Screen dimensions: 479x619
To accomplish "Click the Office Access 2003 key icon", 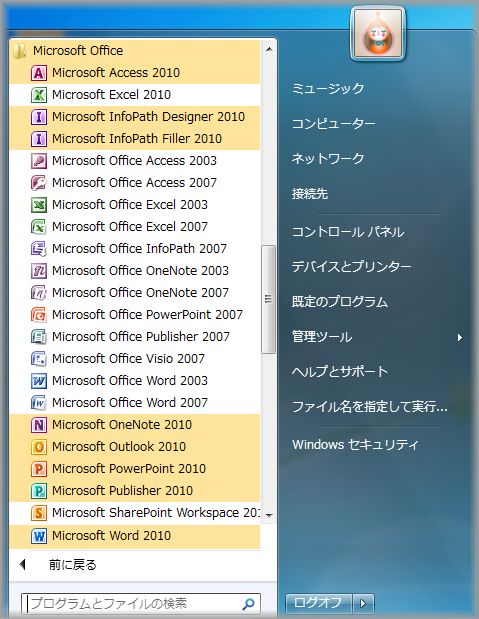I will pos(39,161).
